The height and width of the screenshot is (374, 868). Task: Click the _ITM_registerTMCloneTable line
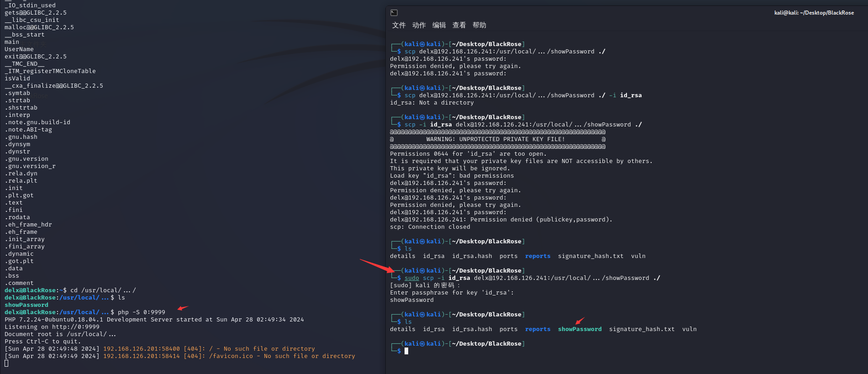pos(50,71)
